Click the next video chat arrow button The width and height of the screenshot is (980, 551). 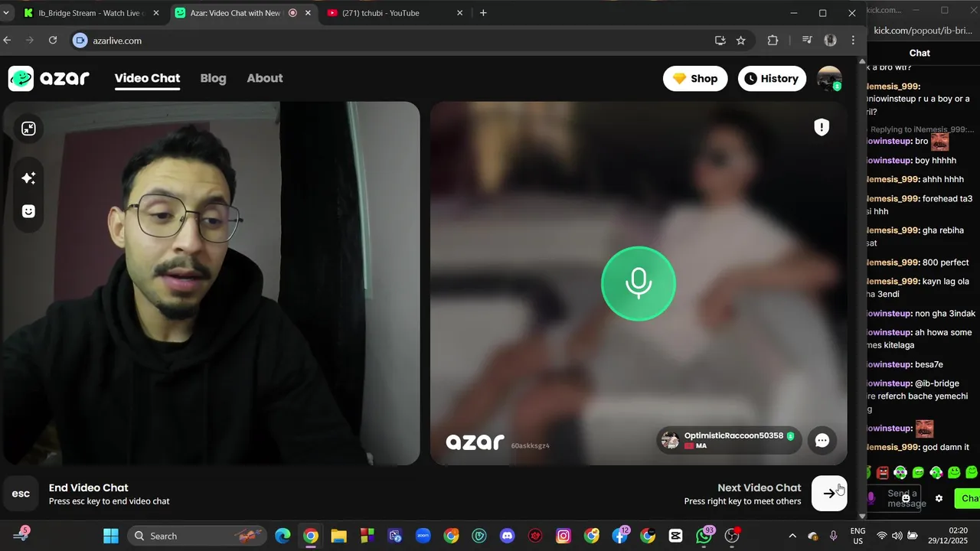(x=829, y=493)
